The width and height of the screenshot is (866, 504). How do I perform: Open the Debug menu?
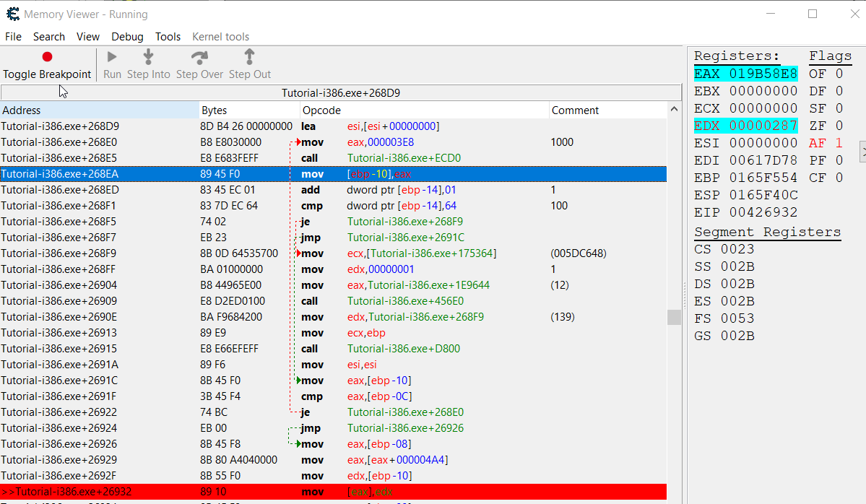point(127,37)
